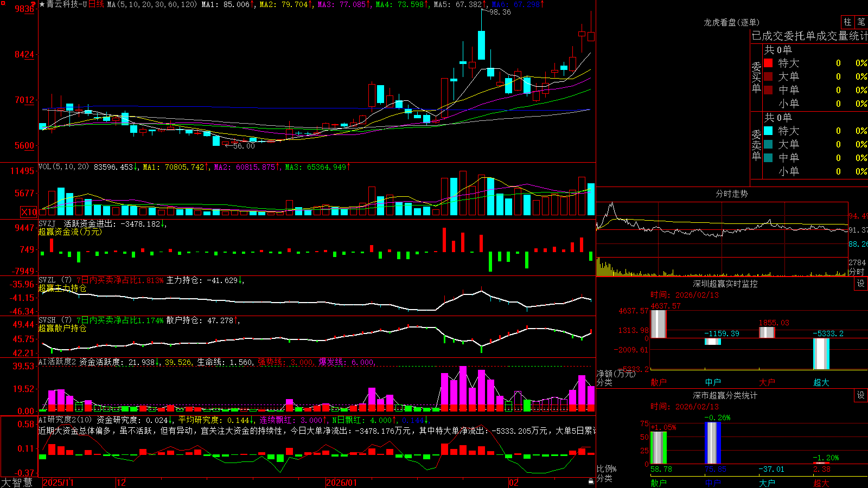
Task: Switch to 柱 bar display mode
Action: [x=847, y=22]
